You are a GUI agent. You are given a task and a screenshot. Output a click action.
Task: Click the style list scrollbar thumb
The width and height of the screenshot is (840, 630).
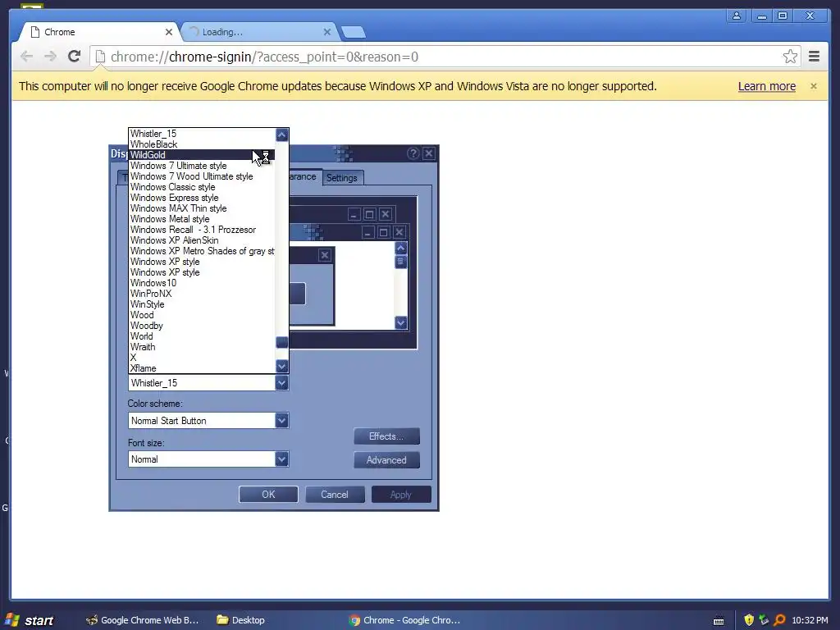click(x=282, y=342)
